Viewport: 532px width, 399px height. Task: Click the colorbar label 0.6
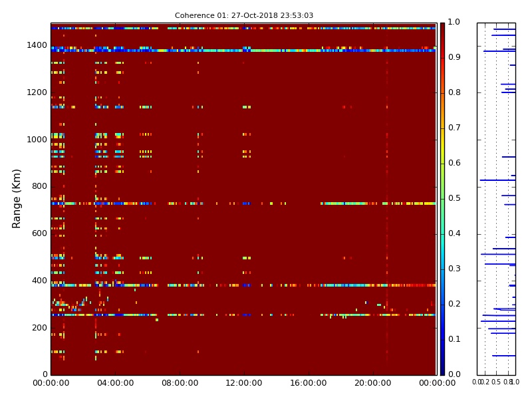[x=454, y=163]
